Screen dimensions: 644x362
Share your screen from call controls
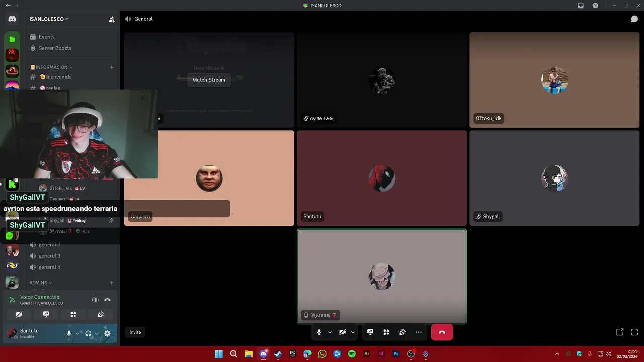370,332
